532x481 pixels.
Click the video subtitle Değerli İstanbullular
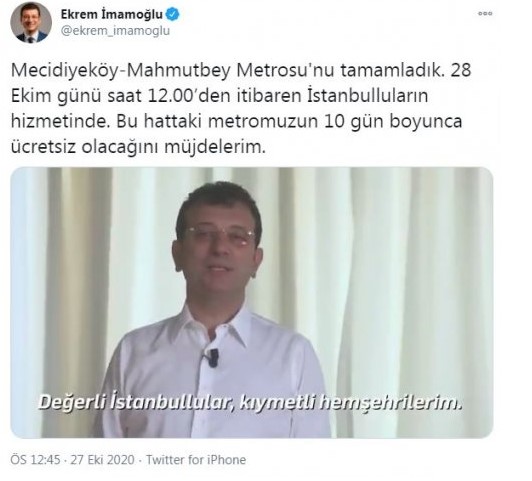click(136, 403)
